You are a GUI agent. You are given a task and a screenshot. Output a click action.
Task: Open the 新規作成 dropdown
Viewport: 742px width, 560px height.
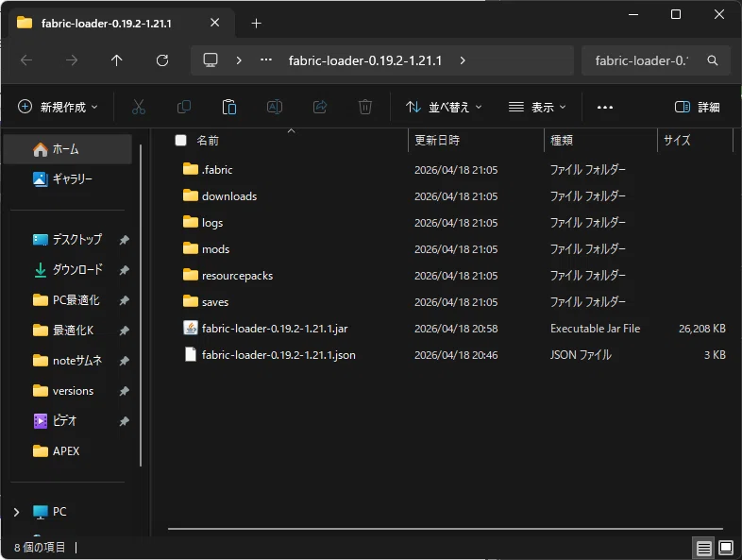58,107
